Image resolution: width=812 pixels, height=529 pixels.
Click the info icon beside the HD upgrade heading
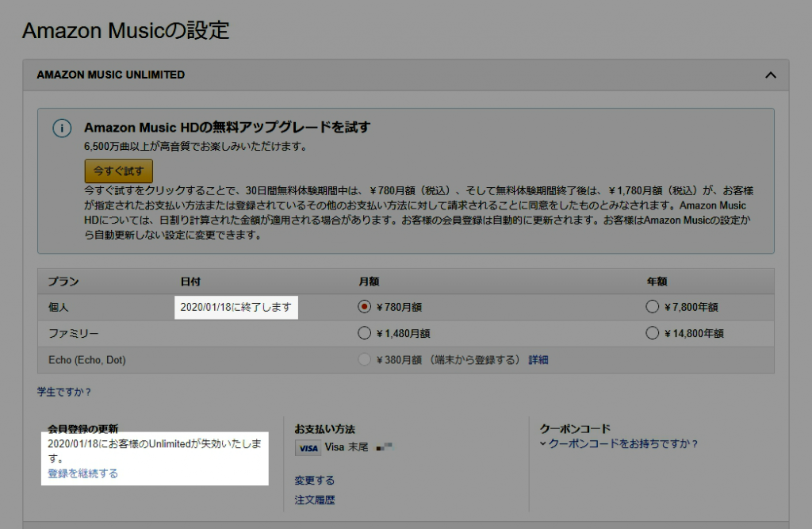tap(62, 128)
